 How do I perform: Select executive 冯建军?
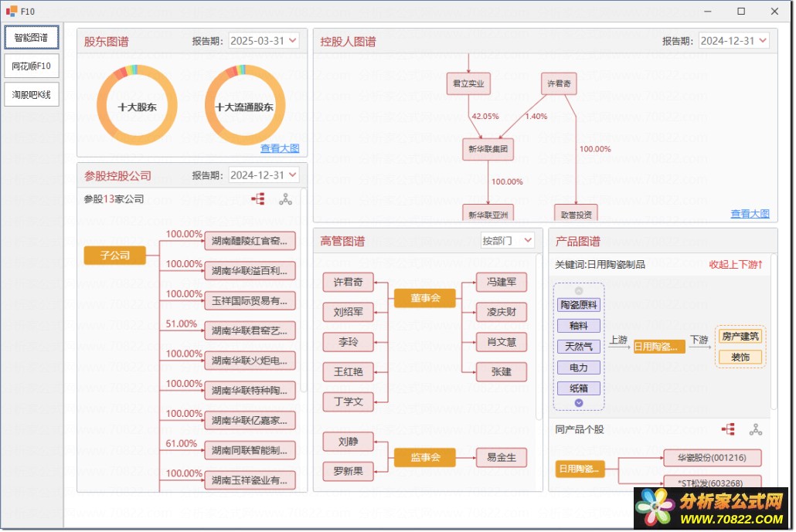502,282
